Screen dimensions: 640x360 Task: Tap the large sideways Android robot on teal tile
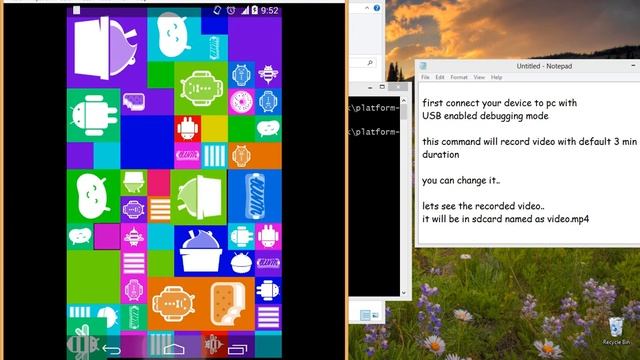tap(93, 116)
